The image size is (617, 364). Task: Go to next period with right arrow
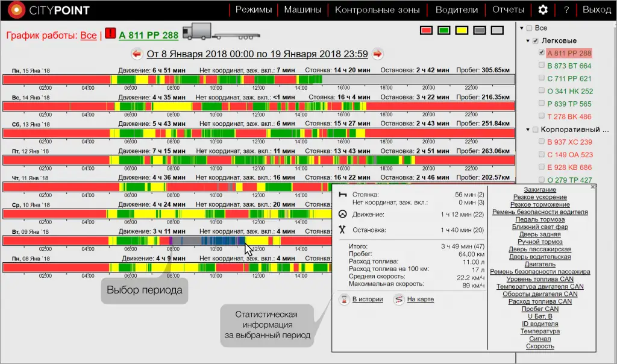(378, 54)
